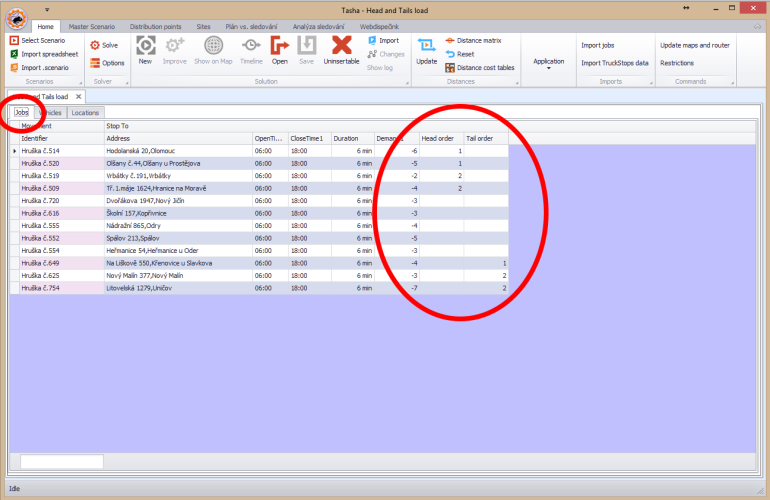This screenshot has height=500, width=770.
Task: Update distances
Action: pos(427,51)
